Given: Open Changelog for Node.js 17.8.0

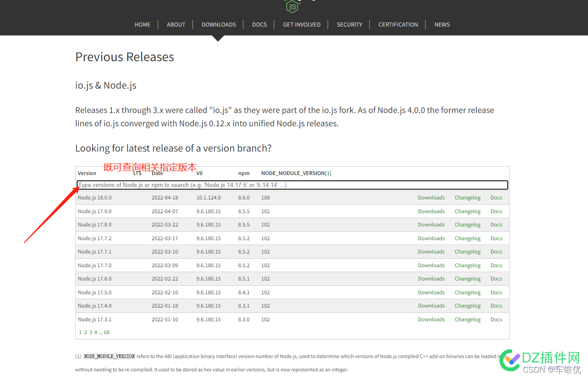Looking at the screenshot, I should (467, 225).
